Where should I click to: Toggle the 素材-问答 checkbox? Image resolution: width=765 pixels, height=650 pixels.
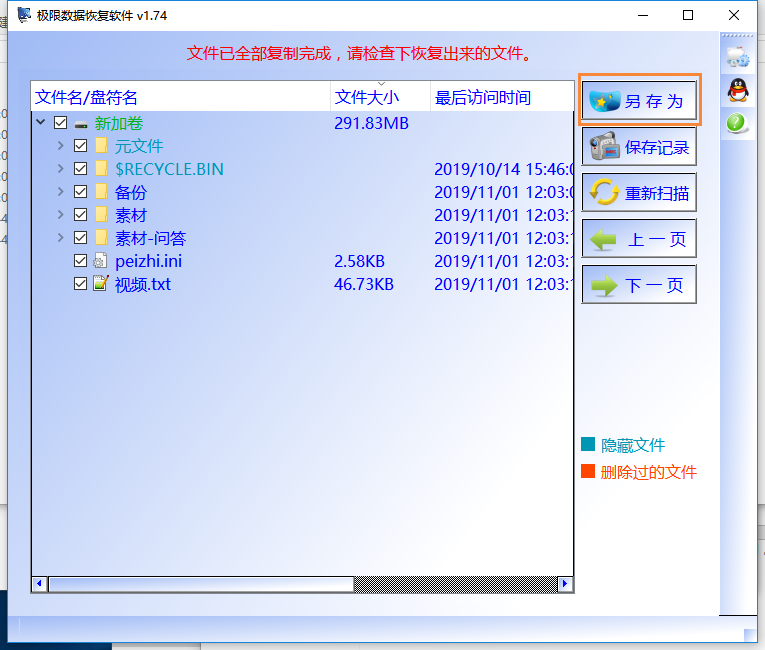(81, 237)
